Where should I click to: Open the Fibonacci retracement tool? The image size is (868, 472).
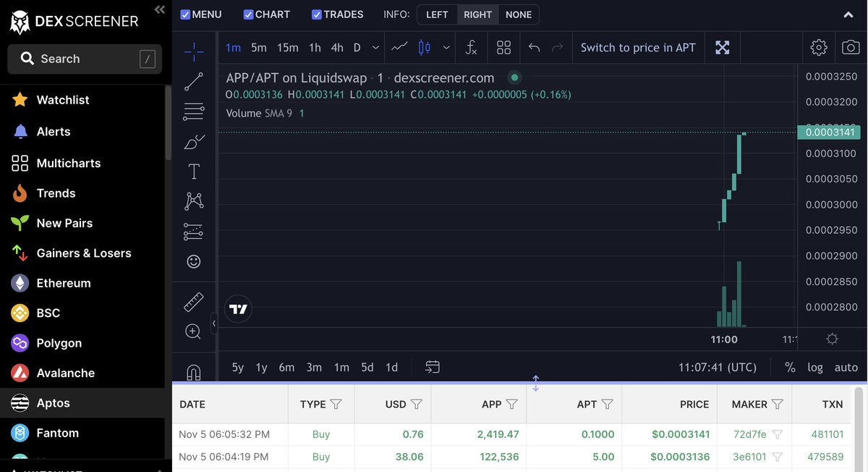coord(193,111)
